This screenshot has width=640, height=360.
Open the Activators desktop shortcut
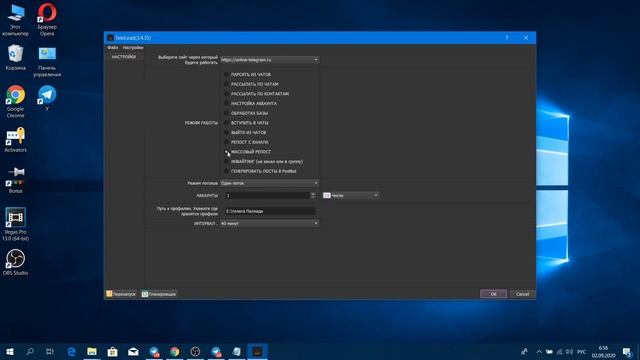click(16, 139)
